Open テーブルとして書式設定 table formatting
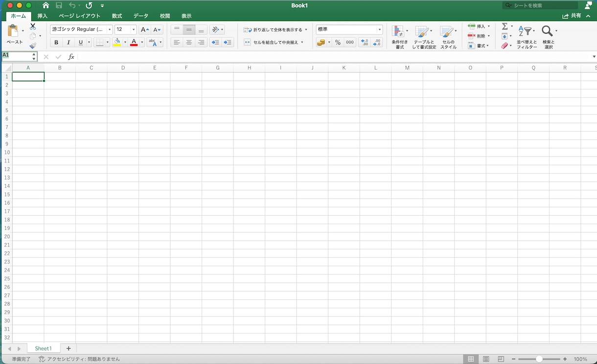Image resolution: width=597 pixels, height=364 pixels. pyautogui.click(x=424, y=37)
